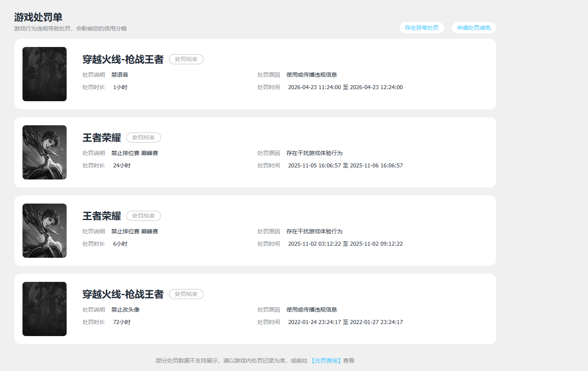Select the 游戏处罚单 page heading
Image resolution: width=588 pixels, height=371 pixels.
pos(39,17)
